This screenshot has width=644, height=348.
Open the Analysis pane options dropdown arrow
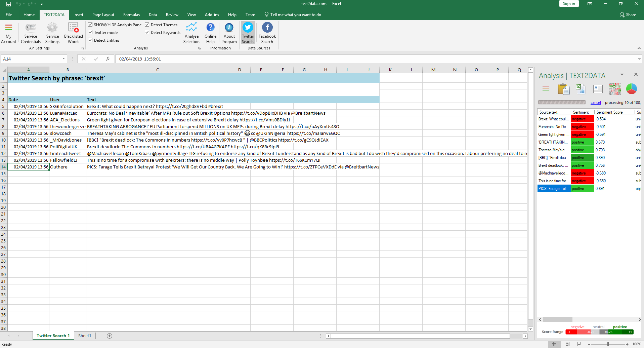pyautogui.click(x=622, y=74)
